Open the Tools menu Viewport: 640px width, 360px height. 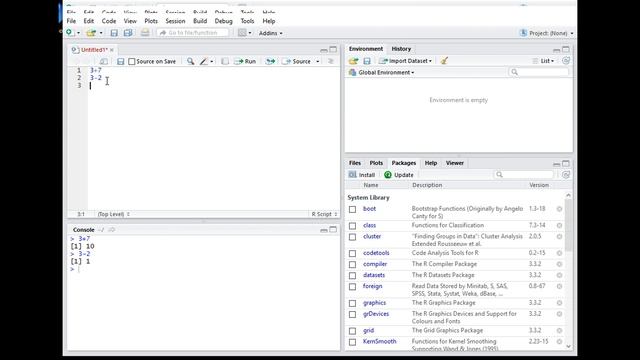click(247, 21)
